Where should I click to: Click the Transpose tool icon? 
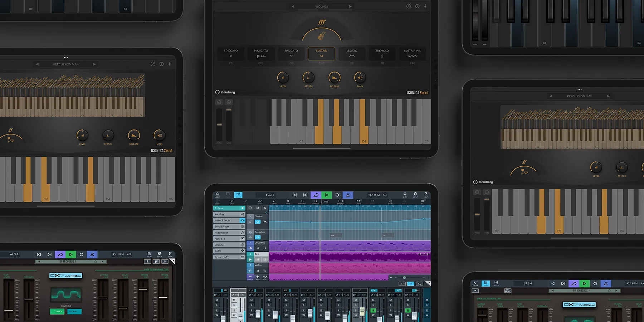tap(302, 201)
